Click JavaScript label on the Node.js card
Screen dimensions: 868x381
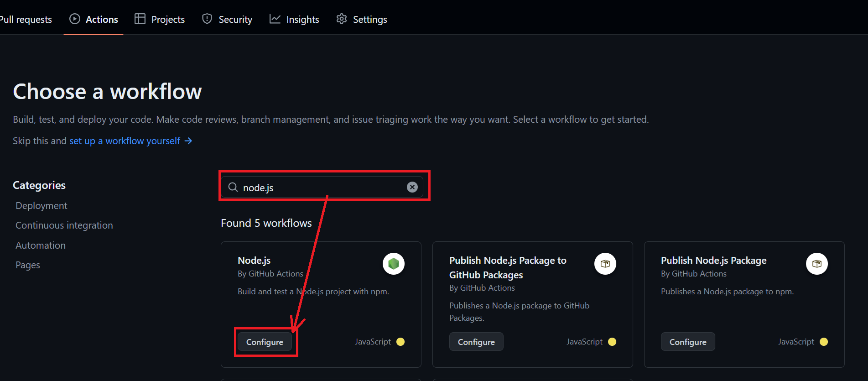[x=373, y=342]
